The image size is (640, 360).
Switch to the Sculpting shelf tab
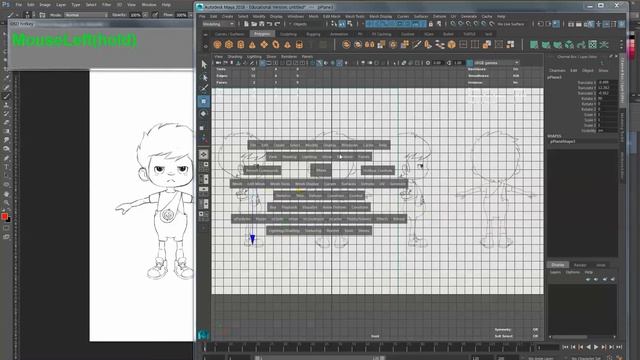pos(288,34)
